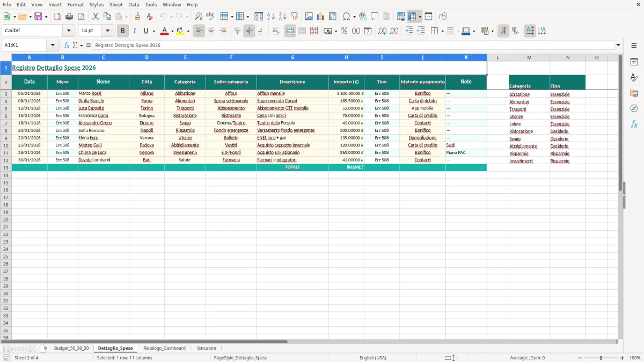Toggle Center Horizontally alignment
This screenshot has width=644, height=362.
[211, 31]
